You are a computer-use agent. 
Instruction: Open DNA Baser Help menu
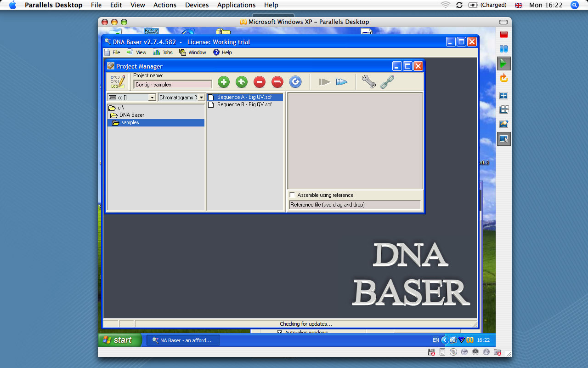(222, 52)
